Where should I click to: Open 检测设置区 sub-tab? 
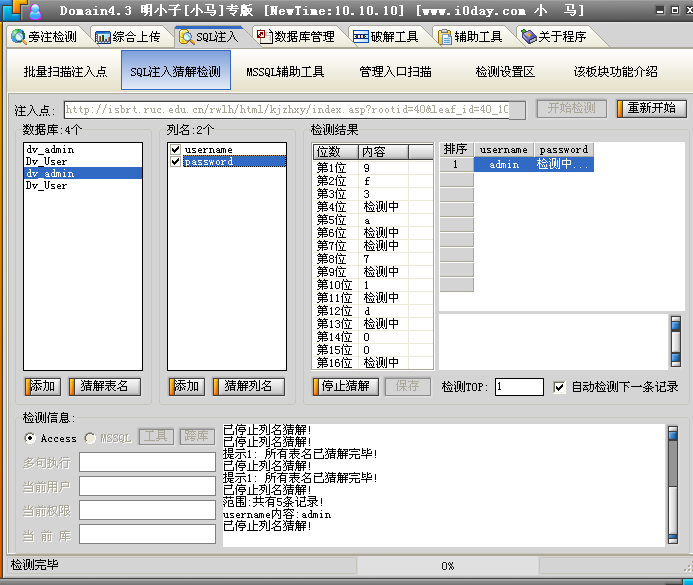coord(505,71)
